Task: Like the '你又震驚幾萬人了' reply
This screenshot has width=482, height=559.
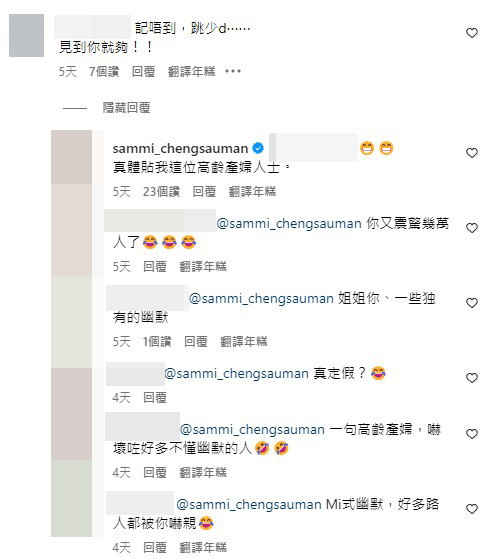Action: tap(472, 228)
